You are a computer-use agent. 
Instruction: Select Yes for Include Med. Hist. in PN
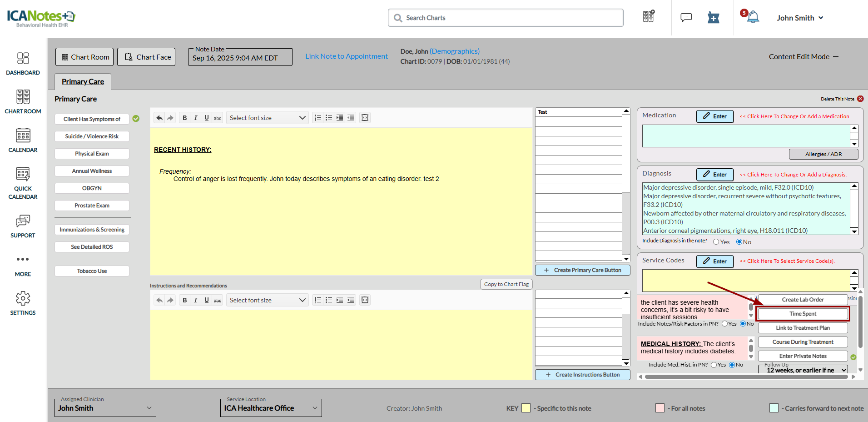[x=714, y=365]
